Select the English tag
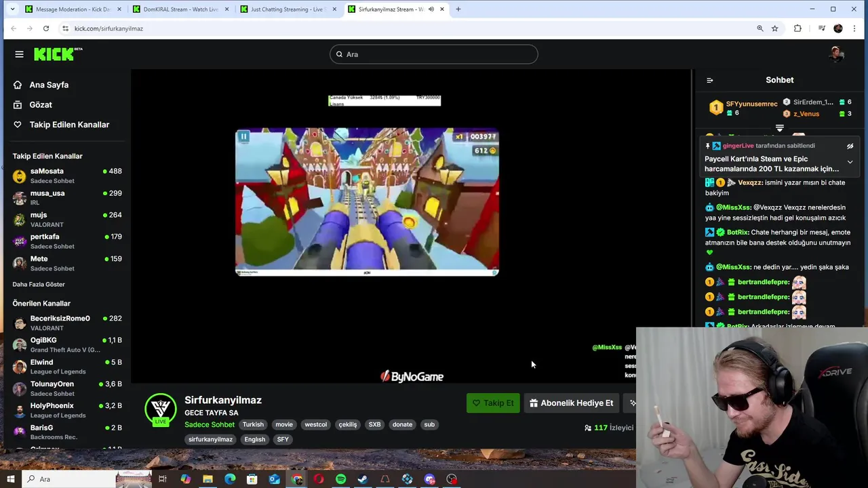This screenshot has height=488, width=868. pos(255,439)
